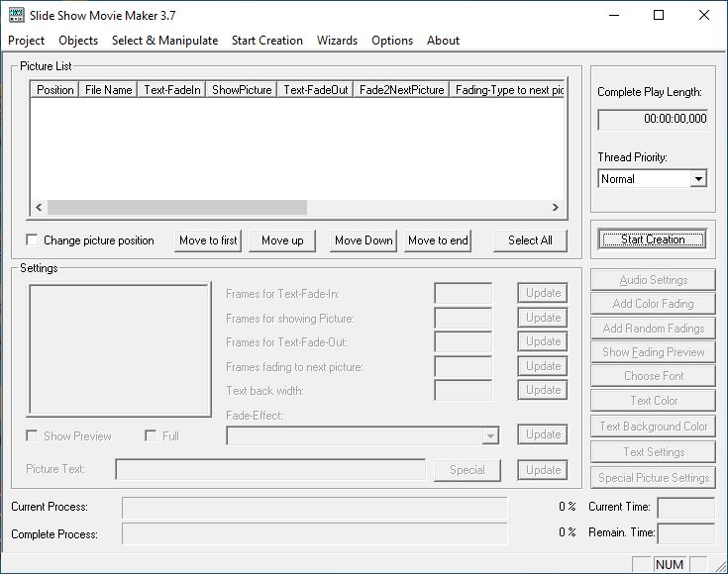Screen dimensions: 728x574
Task: Open Special Picture Settings
Action: coord(654,477)
